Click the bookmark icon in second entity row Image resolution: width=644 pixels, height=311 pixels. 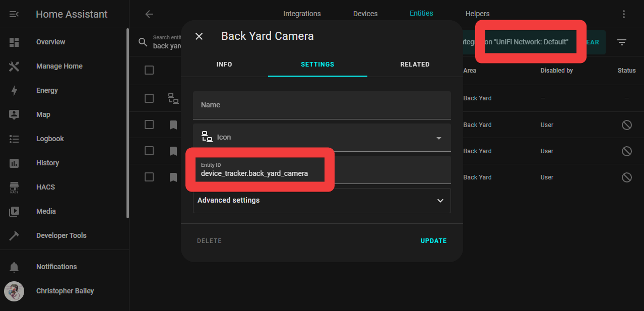click(x=173, y=125)
